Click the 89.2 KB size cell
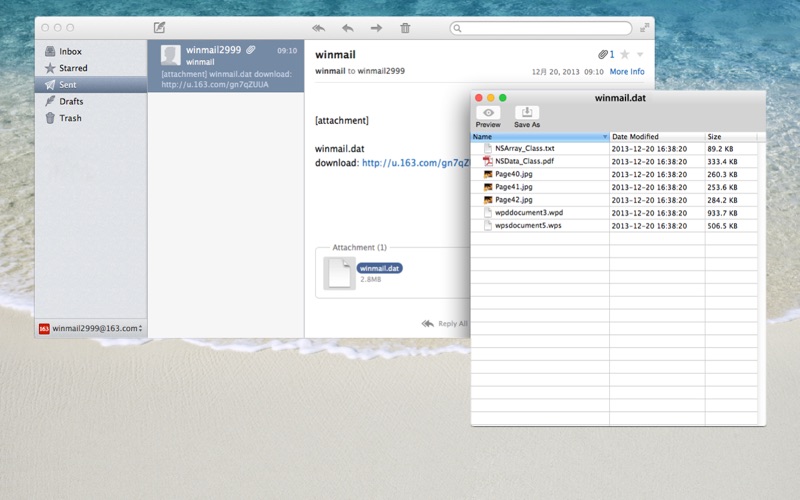800x500 pixels. tap(731, 149)
